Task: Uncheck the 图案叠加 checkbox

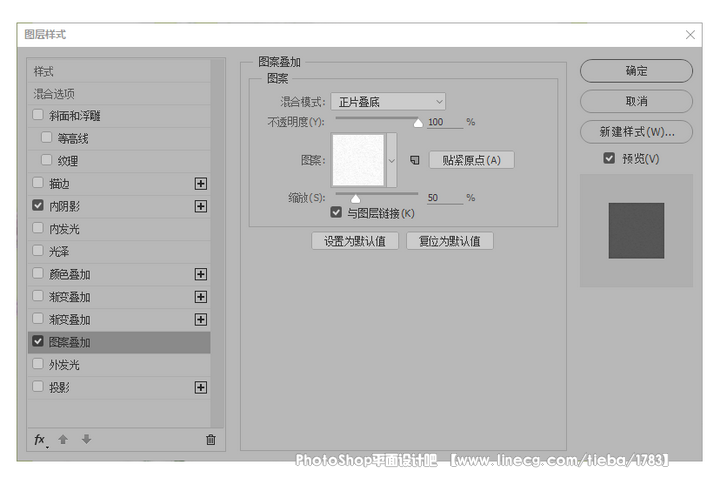Action: (x=38, y=341)
